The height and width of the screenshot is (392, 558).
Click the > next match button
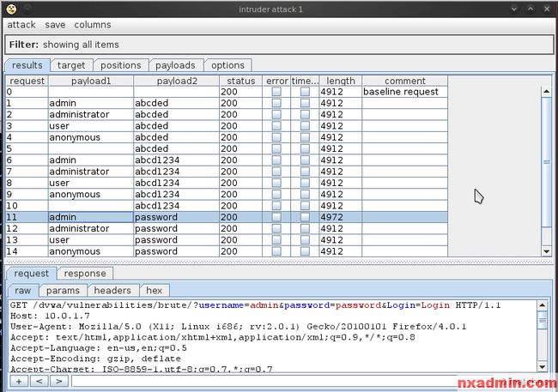(x=59, y=382)
